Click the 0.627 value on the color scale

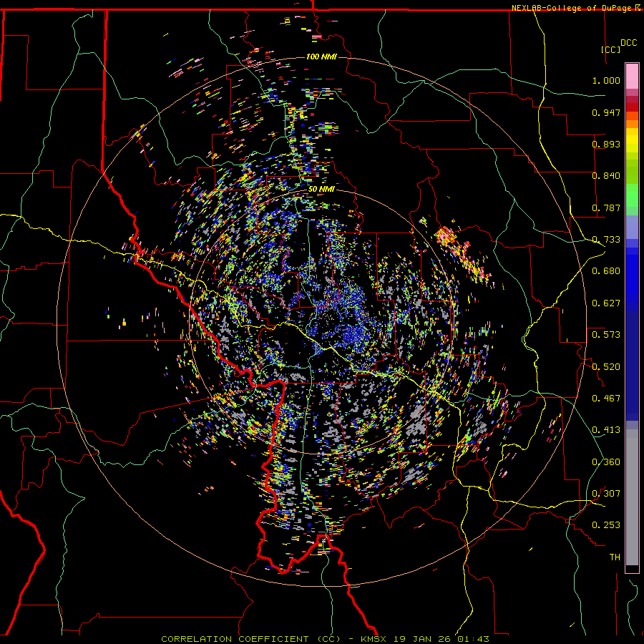coord(606,303)
